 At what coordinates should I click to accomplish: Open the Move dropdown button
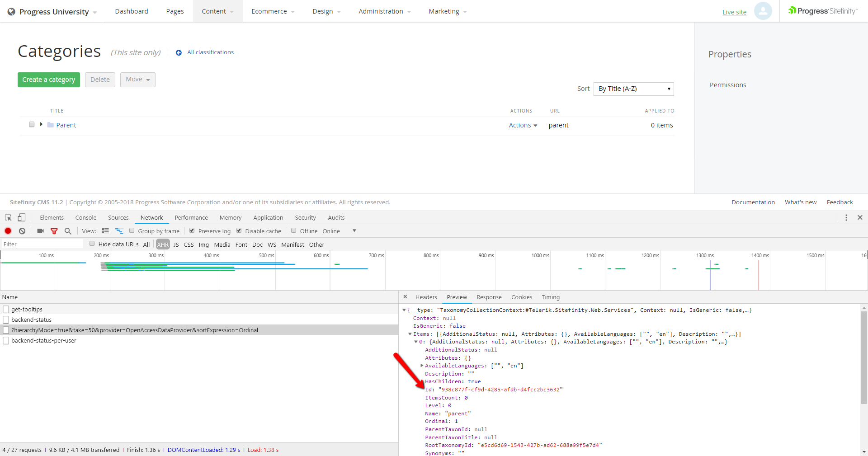point(138,80)
